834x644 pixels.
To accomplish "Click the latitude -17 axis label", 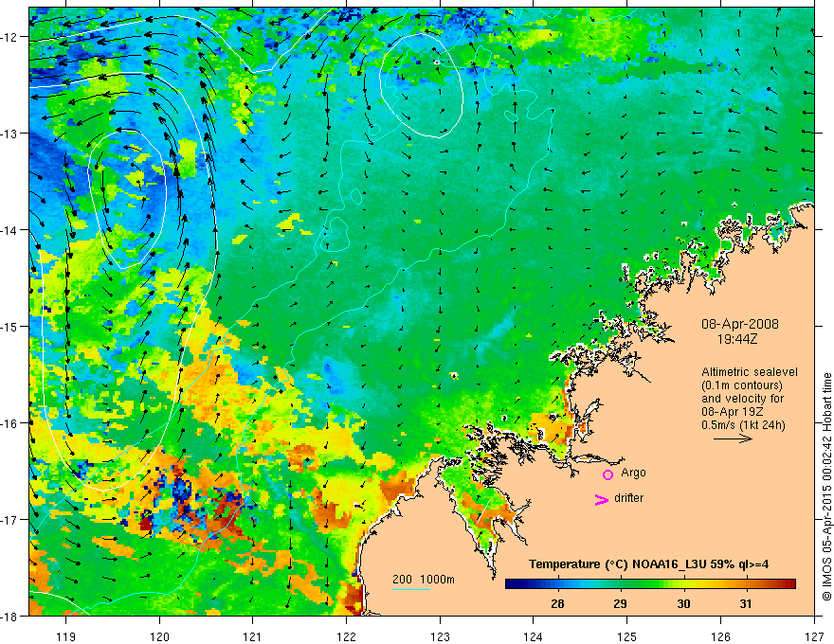I will (9, 519).
